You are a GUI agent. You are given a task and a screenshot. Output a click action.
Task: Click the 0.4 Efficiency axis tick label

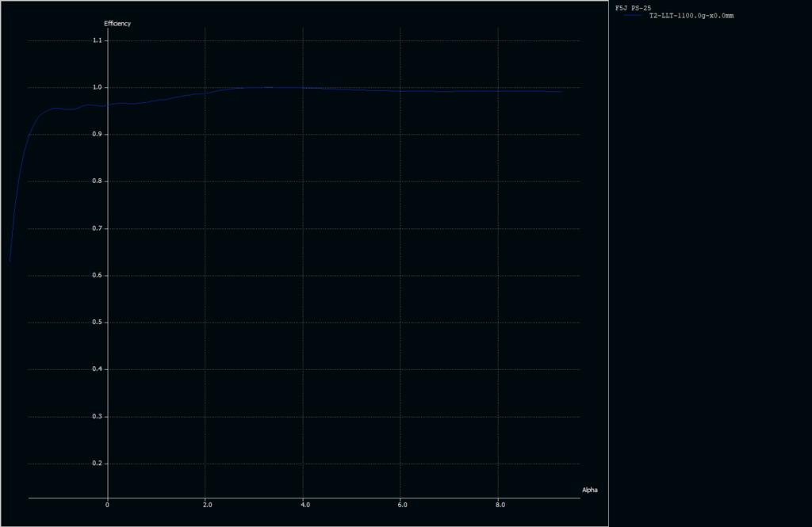click(x=98, y=369)
